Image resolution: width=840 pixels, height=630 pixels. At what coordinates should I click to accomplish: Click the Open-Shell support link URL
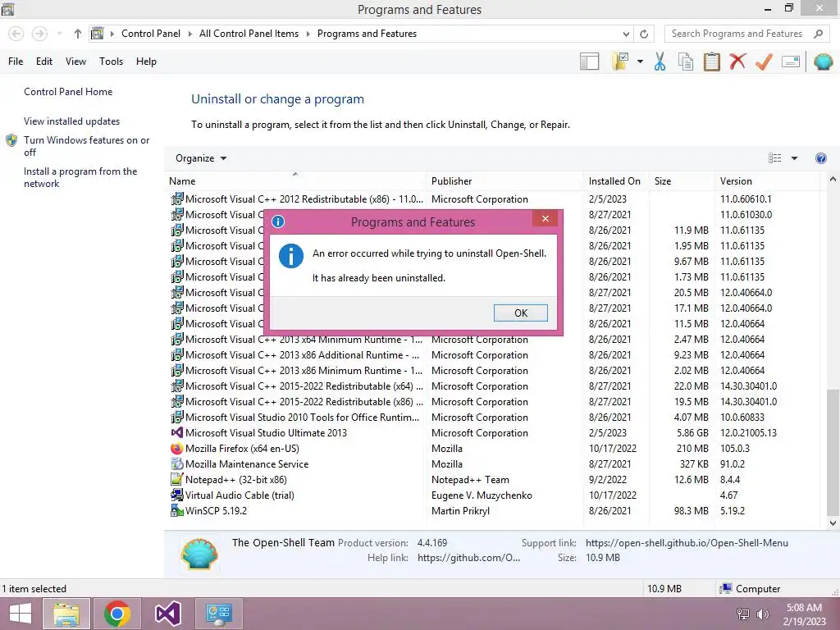pyautogui.click(x=687, y=543)
